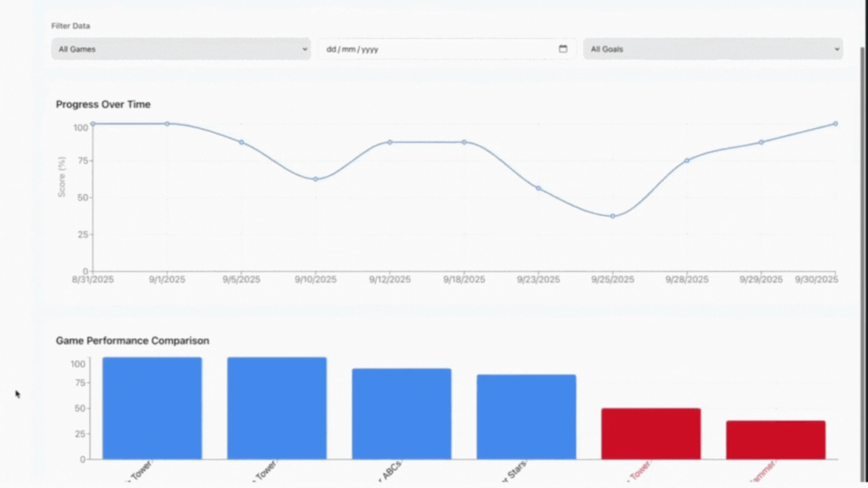The image size is (868, 488).
Task: Open the calendar picker icon in date field
Action: point(563,49)
